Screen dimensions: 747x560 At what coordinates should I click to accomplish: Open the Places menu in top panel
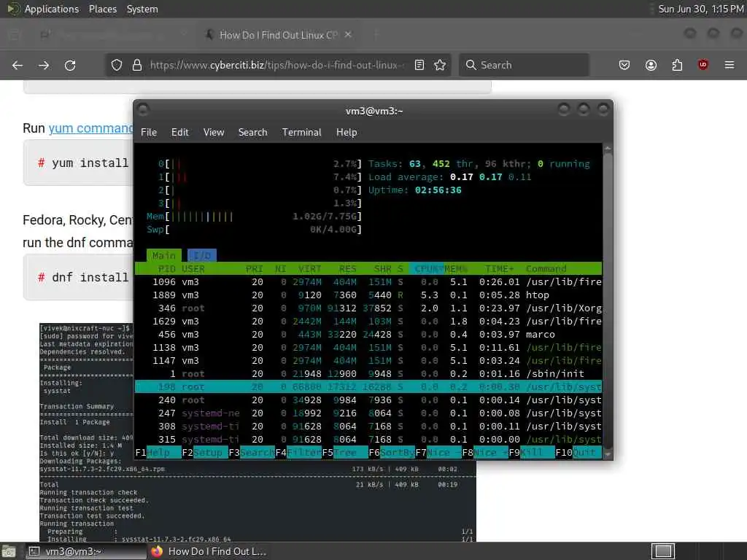[x=102, y=9]
